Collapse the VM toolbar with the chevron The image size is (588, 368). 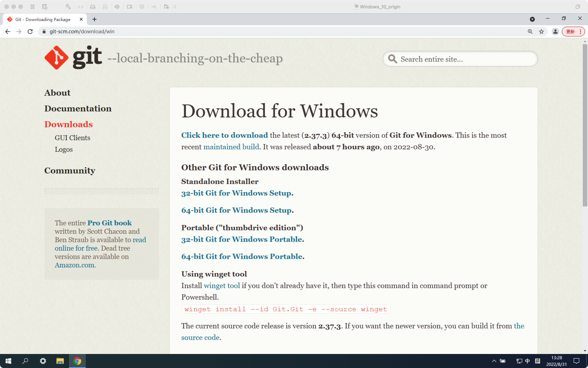(x=175, y=7)
